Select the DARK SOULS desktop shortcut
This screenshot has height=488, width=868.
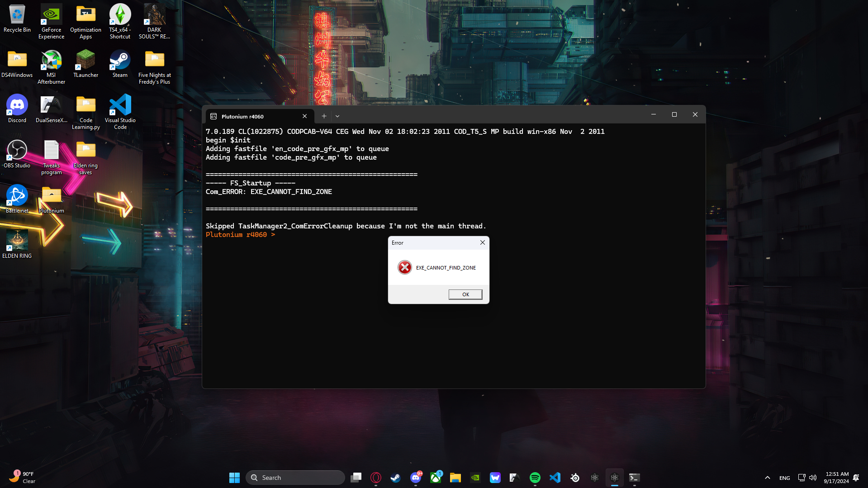click(x=155, y=21)
